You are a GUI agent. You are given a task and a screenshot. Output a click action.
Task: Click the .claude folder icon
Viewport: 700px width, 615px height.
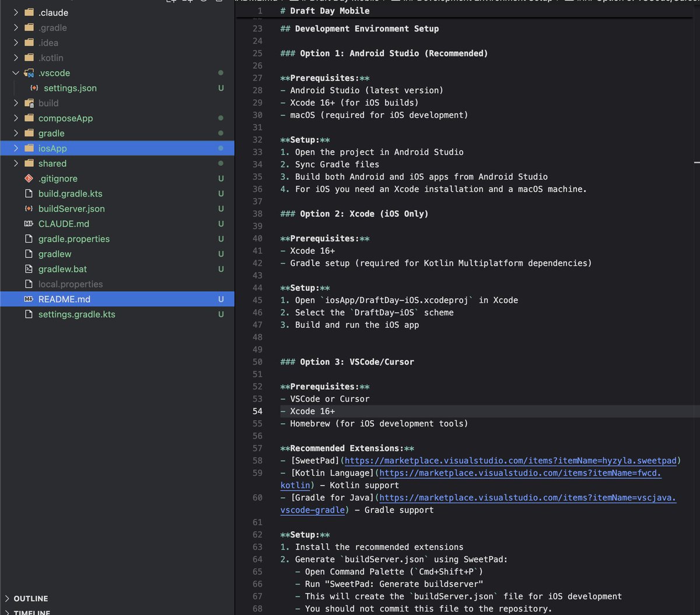point(29,12)
